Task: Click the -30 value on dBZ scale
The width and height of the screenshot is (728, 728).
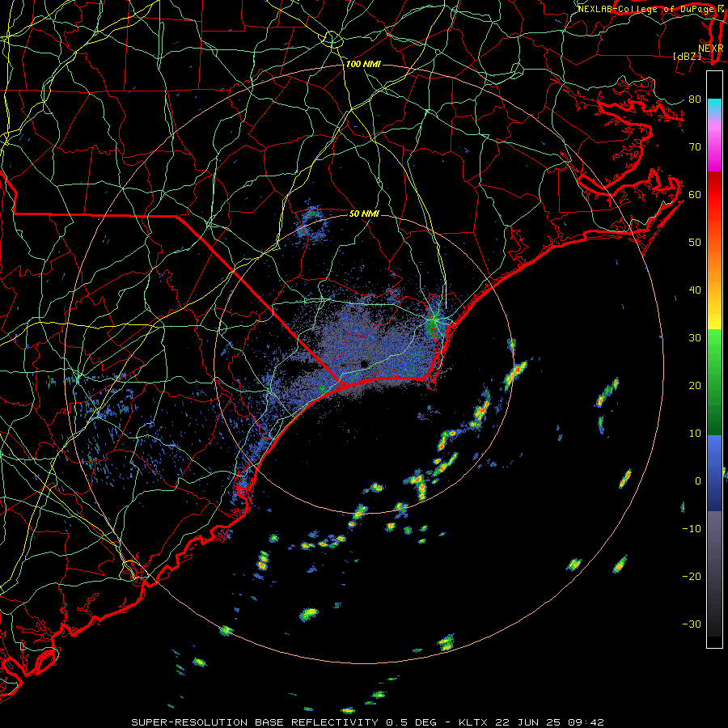Action: coord(692,624)
